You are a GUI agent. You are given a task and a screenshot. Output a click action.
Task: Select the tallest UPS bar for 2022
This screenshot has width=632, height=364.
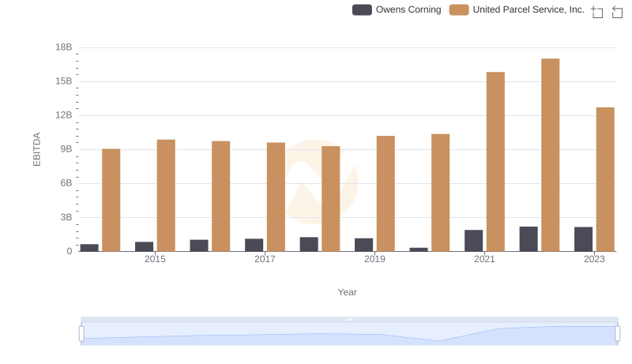coord(550,155)
